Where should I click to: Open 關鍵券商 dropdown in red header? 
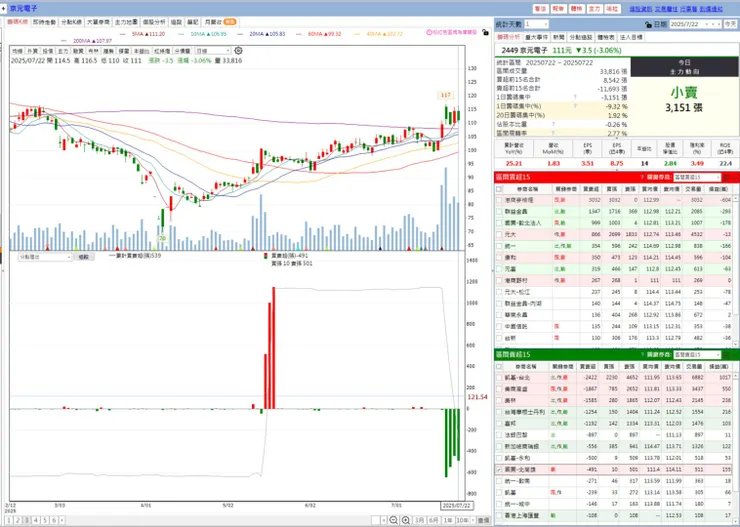tap(697, 177)
